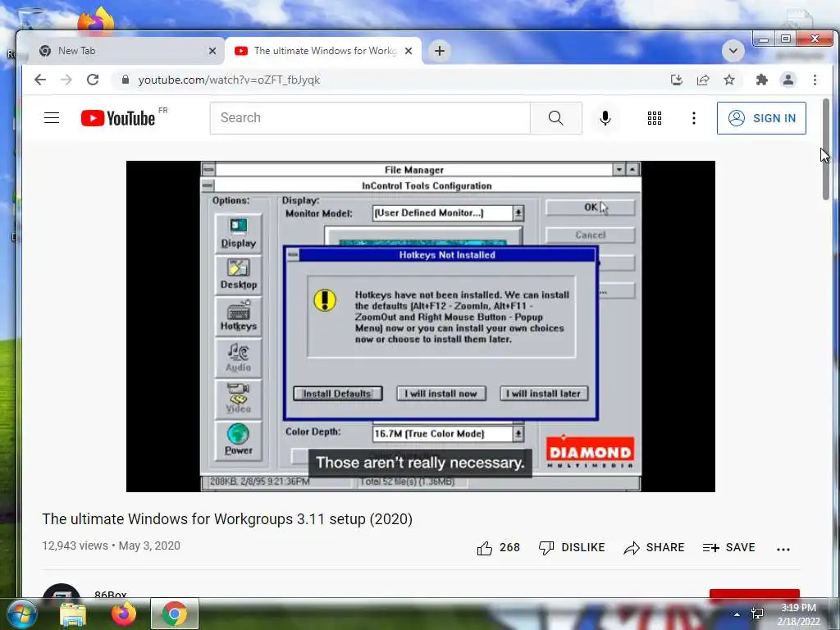Expand the tab search dropdown arrow
This screenshot has height=630, width=840.
pos(733,51)
